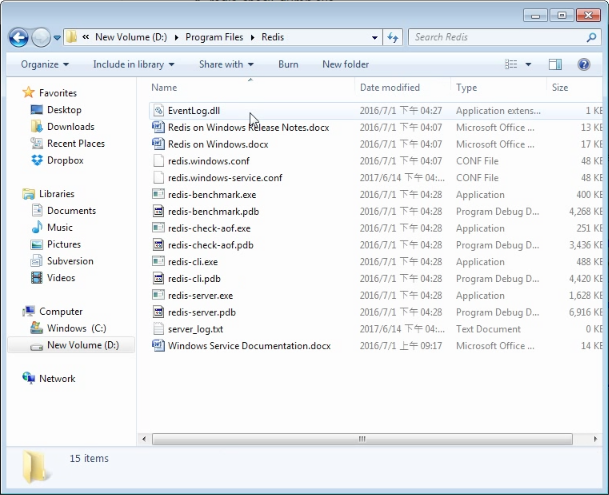Viewport: 609px width, 495px height.
Task: Sort by the Size column header
Action: (x=560, y=88)
